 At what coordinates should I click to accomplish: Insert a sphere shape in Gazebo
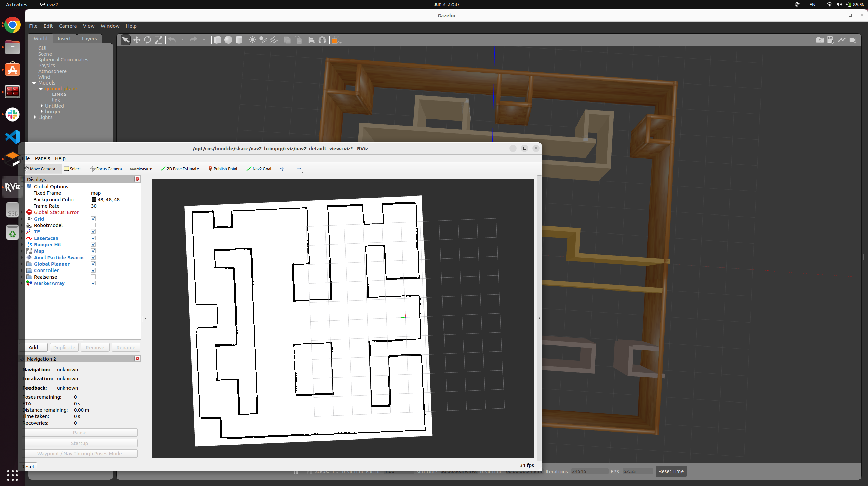click(x=228, y=40)
